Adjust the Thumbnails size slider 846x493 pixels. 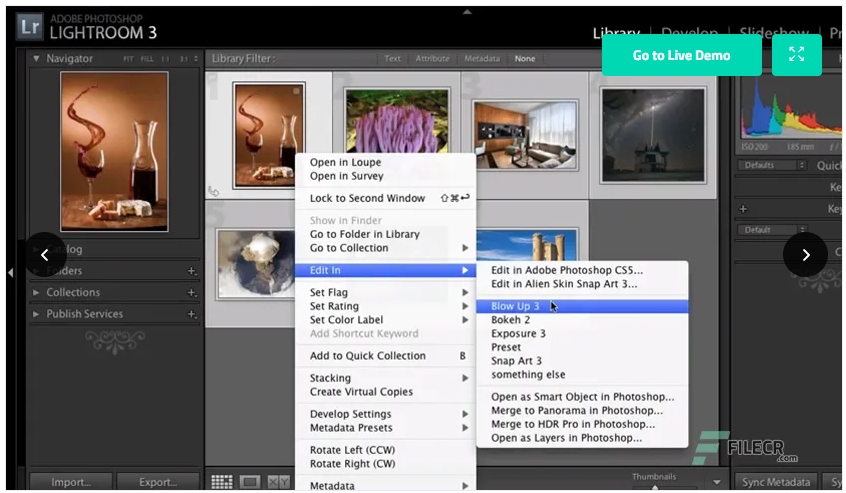coord(655,487)
